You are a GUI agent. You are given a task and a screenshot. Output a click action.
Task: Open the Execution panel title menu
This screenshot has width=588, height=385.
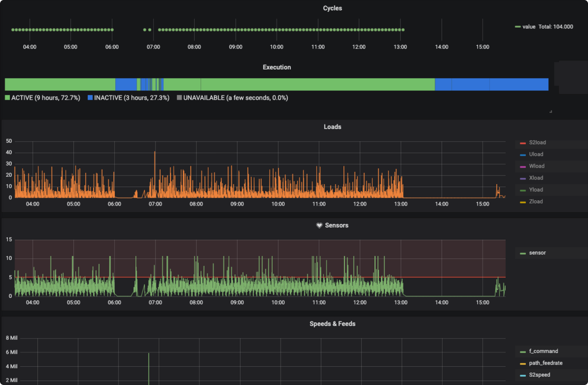pos(277,67)
